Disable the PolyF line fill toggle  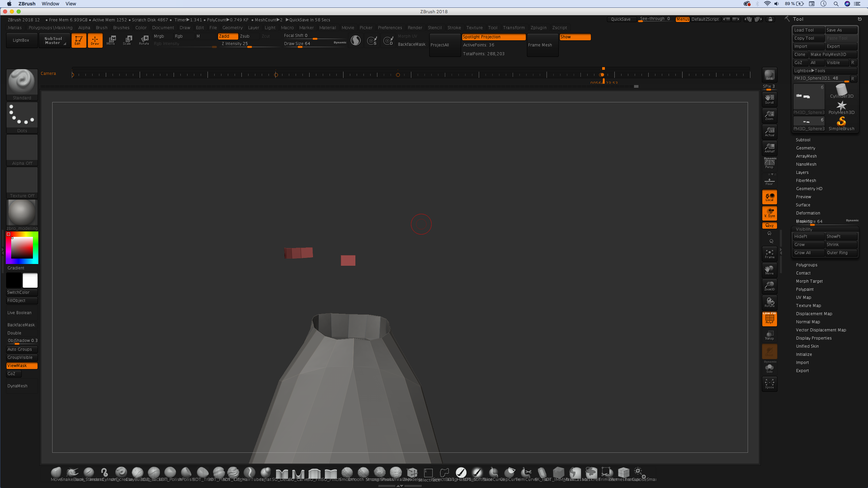coord(769,319)
